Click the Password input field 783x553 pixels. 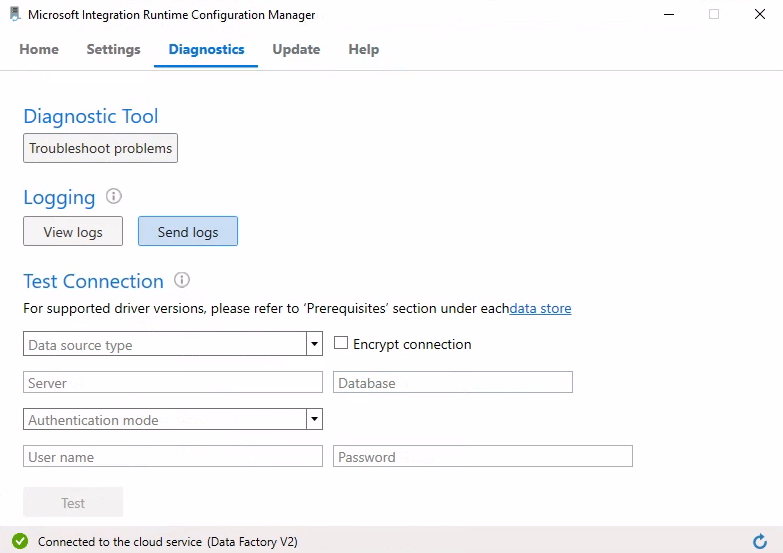[482, 456]
